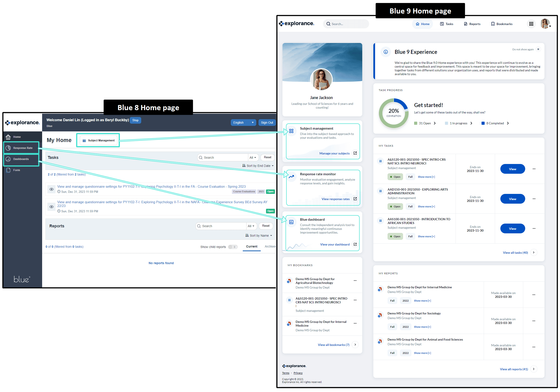Click the Subject management card icon

click(291, 131)
